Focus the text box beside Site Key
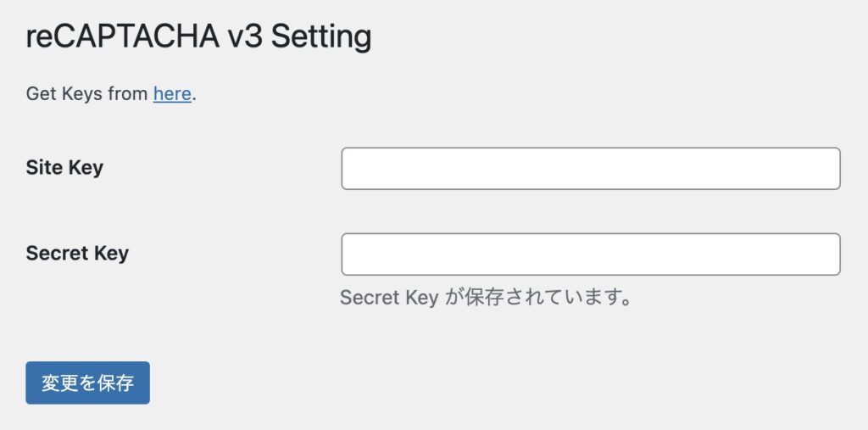Viewport: 868px width, 430px height. [x=590, y=169]
